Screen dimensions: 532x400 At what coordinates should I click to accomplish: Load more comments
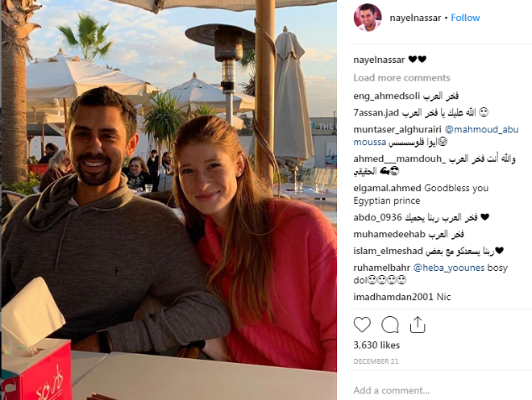pyautogui.click(x=401, y=77)
